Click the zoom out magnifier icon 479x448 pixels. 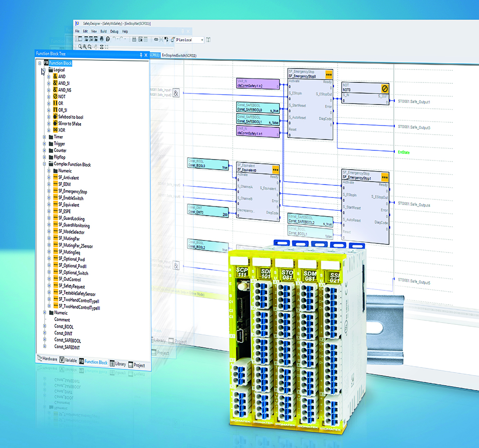point(90,47)
